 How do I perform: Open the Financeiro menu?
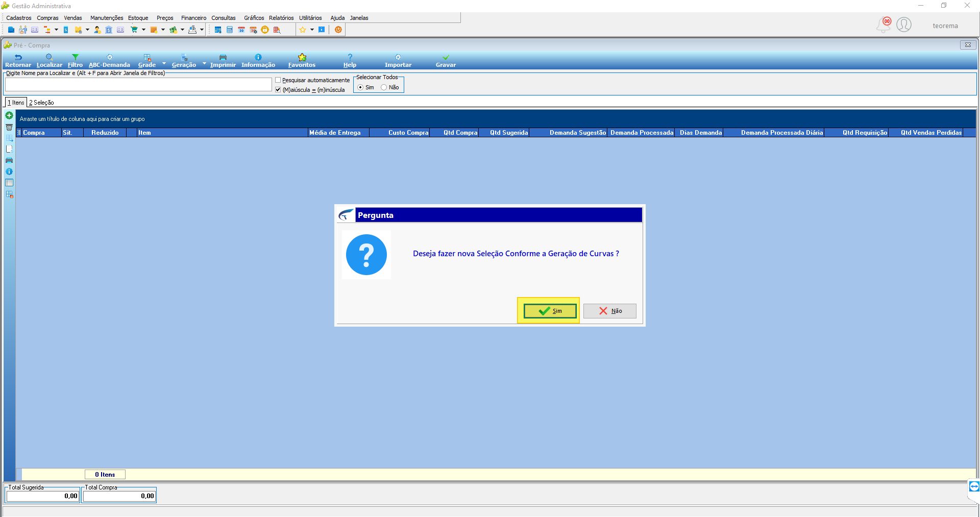[193, 18]
